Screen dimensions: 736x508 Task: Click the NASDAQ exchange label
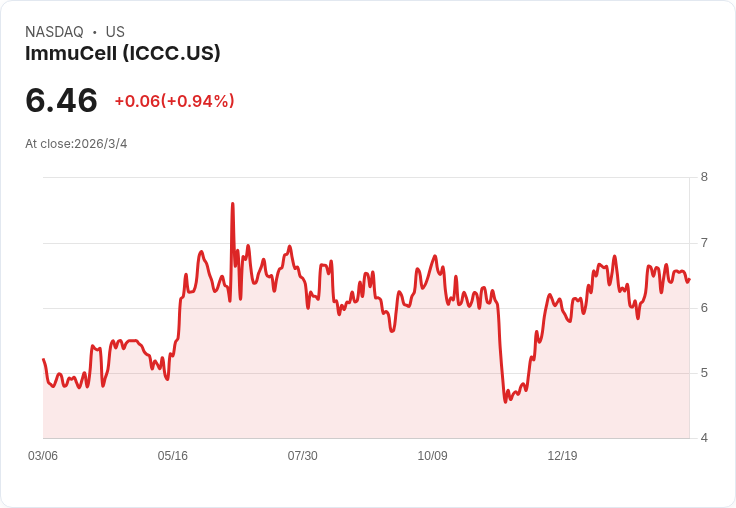click(54, 32)
